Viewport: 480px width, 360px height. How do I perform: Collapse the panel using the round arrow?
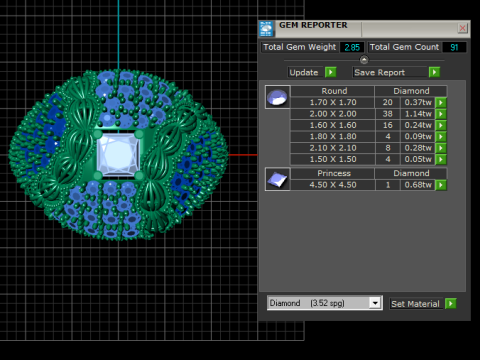coord(364,60)
